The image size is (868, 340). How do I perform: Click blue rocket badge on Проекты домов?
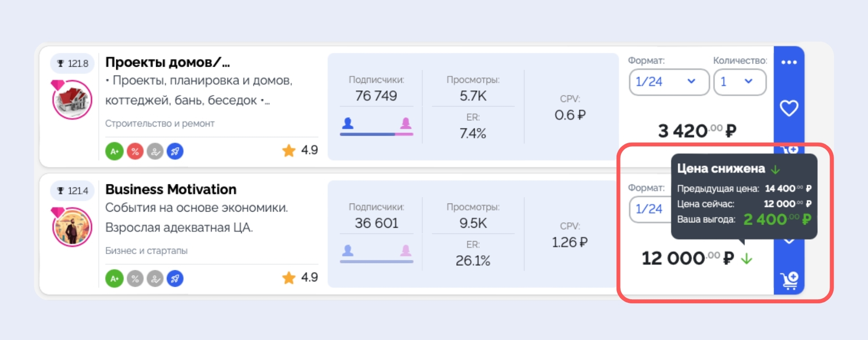[175, 151]
